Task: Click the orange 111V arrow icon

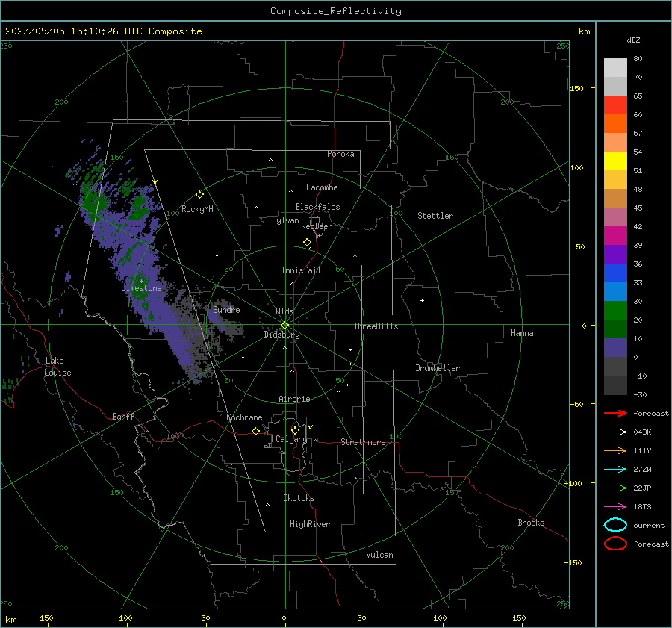Action: 615,450
